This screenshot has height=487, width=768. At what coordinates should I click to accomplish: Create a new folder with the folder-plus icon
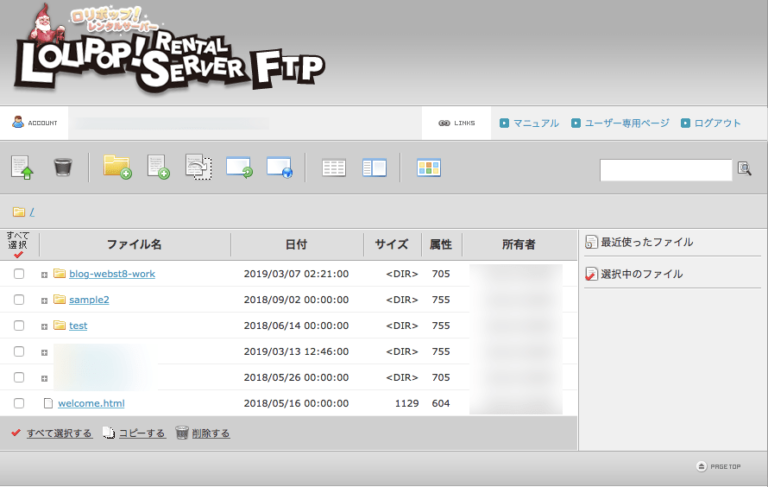pos(117,167)
